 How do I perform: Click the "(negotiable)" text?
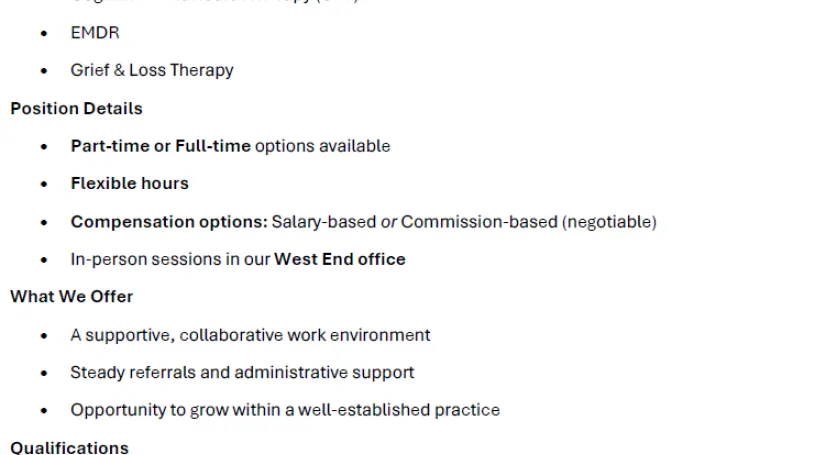(x=609, y=221)
